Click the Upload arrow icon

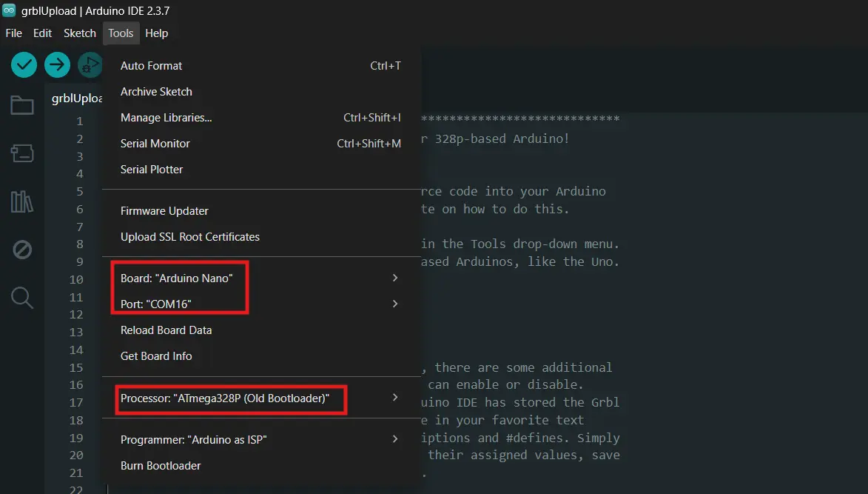point(57,64)
